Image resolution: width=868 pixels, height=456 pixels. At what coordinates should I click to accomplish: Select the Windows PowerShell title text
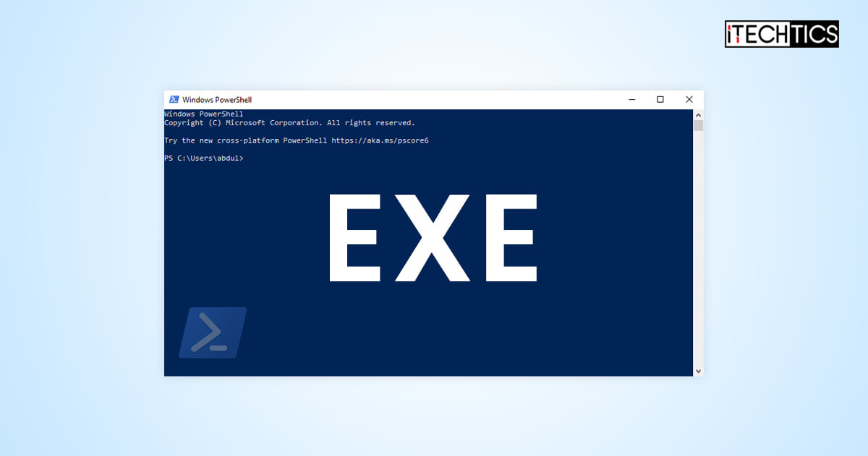(216, 99)
